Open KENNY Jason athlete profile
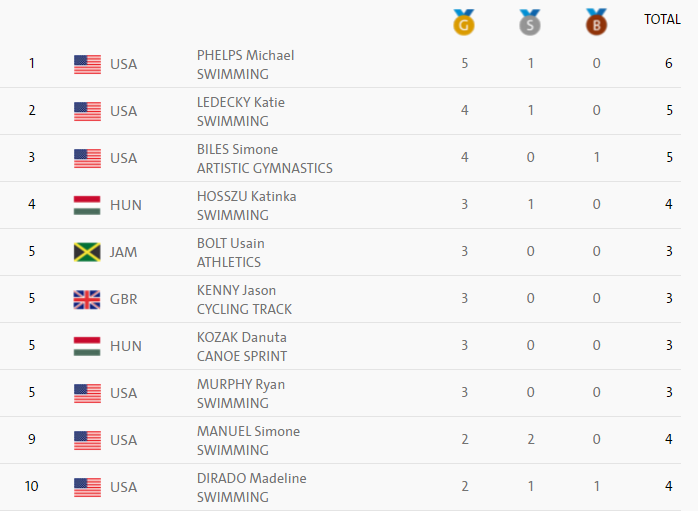This screenshot has width=698, height=511. tap(236, 290)
